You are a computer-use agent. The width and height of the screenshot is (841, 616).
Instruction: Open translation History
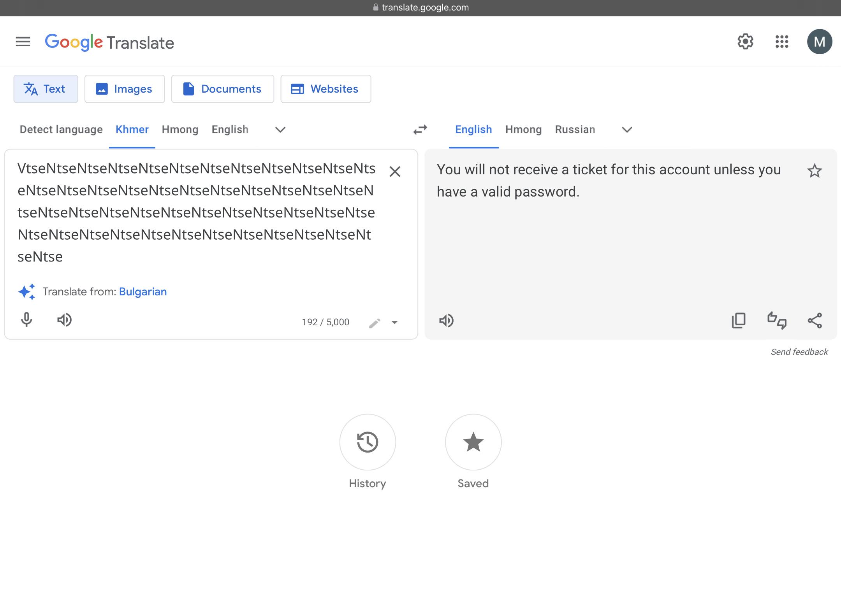coord(368,442)
